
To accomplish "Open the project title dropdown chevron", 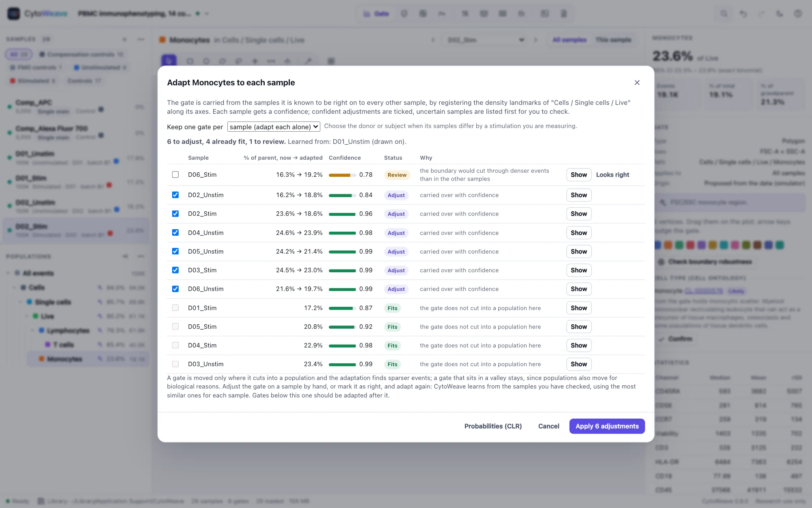I will coord(207,13).
